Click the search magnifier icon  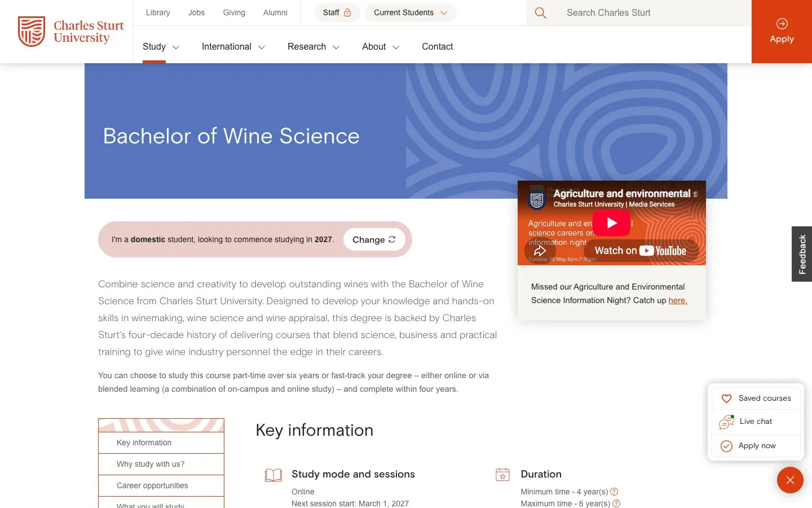540,12
